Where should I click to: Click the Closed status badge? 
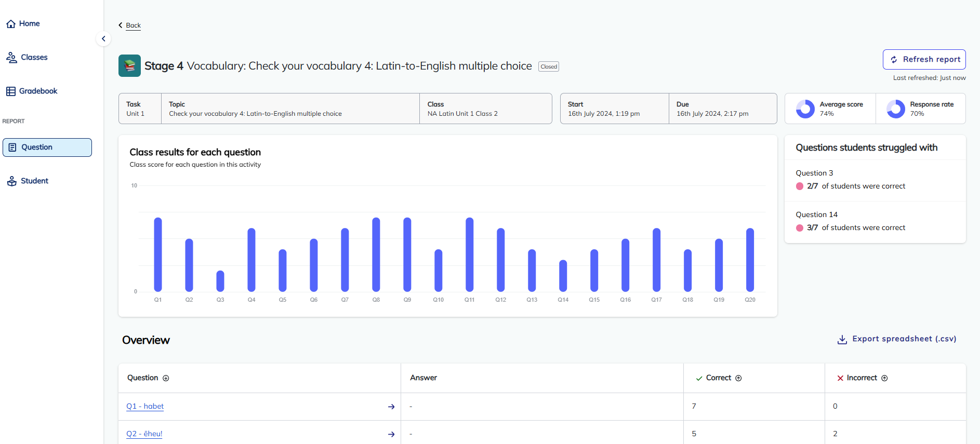[x=549, y=66]
